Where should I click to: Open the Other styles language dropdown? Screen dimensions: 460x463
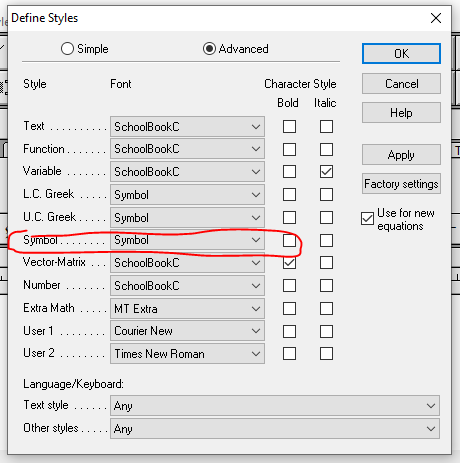[275, 428]
